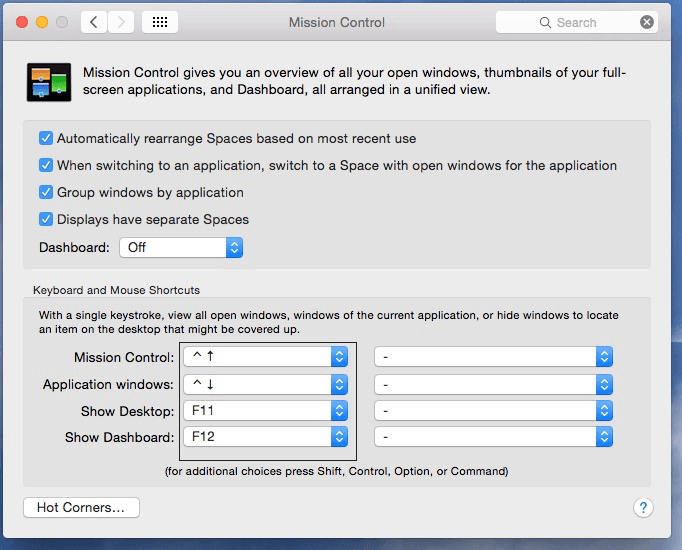This screenshot has width=682, height=550.
Task: Click the Application windows: label
Action: tap(108, 384)
